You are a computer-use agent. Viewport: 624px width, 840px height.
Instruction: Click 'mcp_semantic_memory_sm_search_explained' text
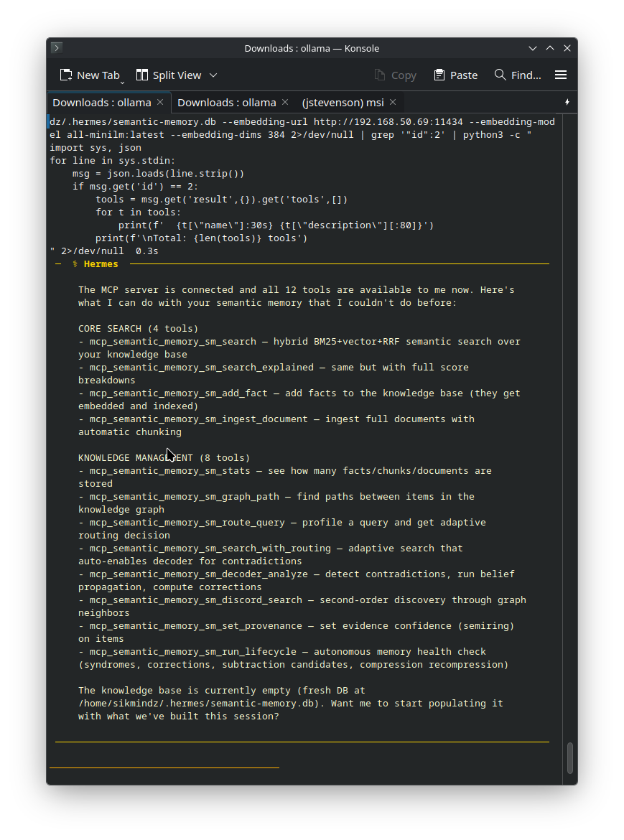click(201, 367)
